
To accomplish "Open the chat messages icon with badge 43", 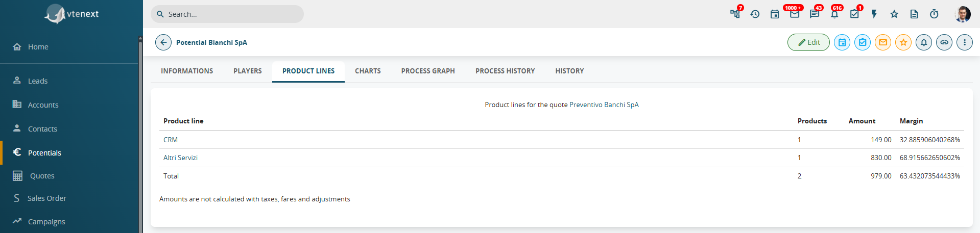I will point(815,14).
